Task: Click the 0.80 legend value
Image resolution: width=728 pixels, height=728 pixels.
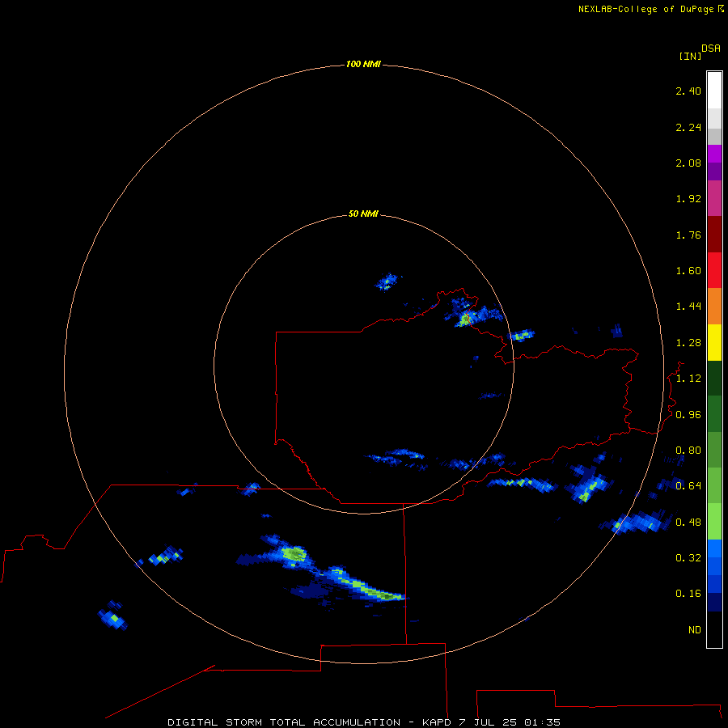Action: click(x=688, y=451)
